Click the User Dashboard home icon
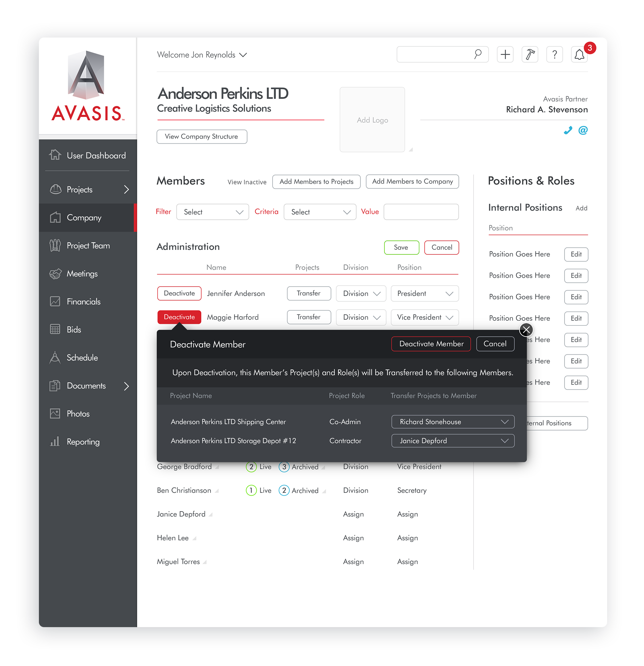Screen dimensions: 644x666 click(x=55, y=155)
